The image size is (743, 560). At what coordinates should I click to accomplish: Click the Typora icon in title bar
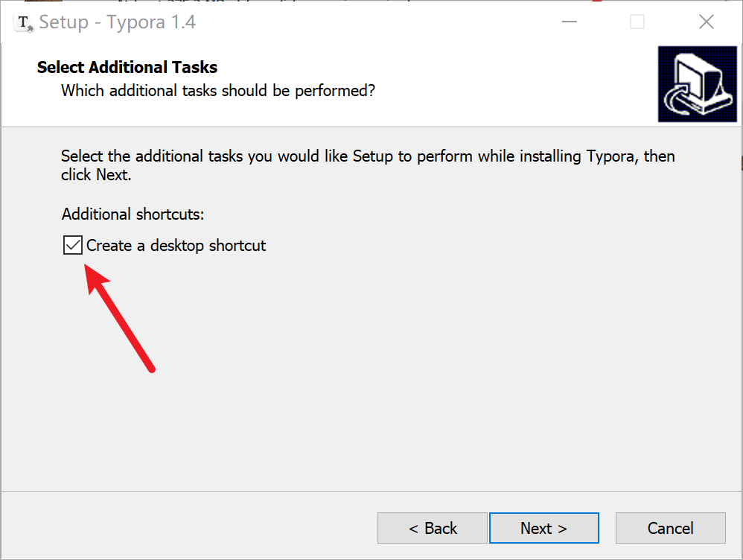[x=26, y=22]
